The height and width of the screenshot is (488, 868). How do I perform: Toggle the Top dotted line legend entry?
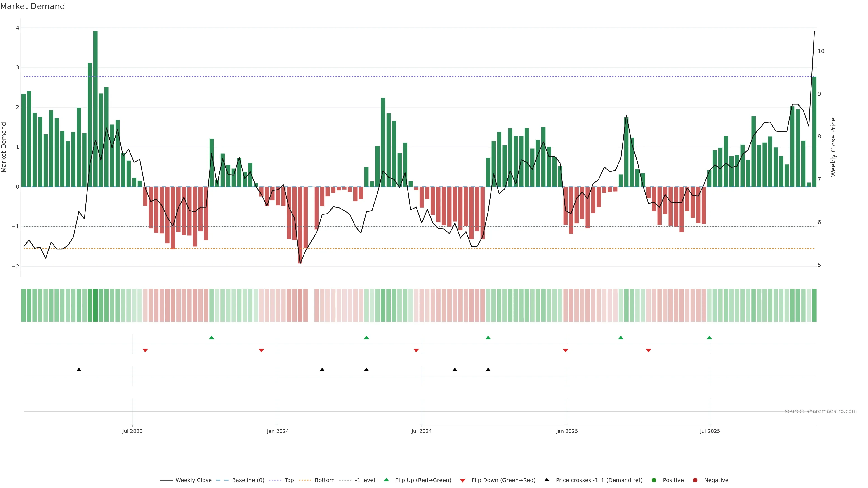289,480
